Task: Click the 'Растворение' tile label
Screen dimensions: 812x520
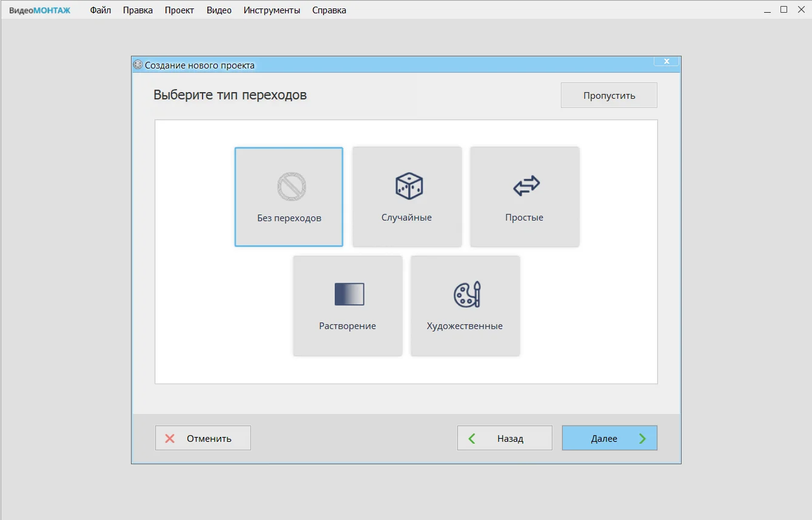Action: pos(347,326)
